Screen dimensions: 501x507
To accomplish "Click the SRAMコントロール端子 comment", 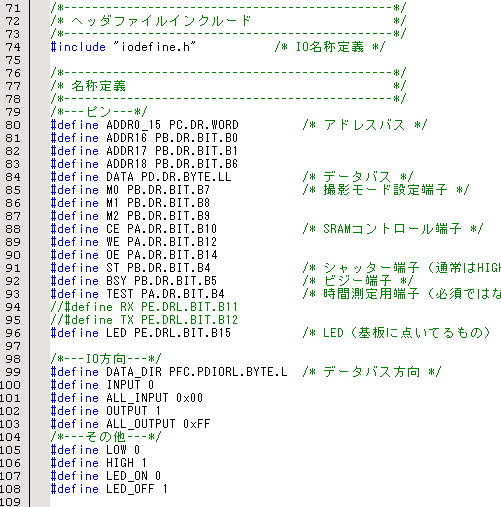I will pos(392,229).
